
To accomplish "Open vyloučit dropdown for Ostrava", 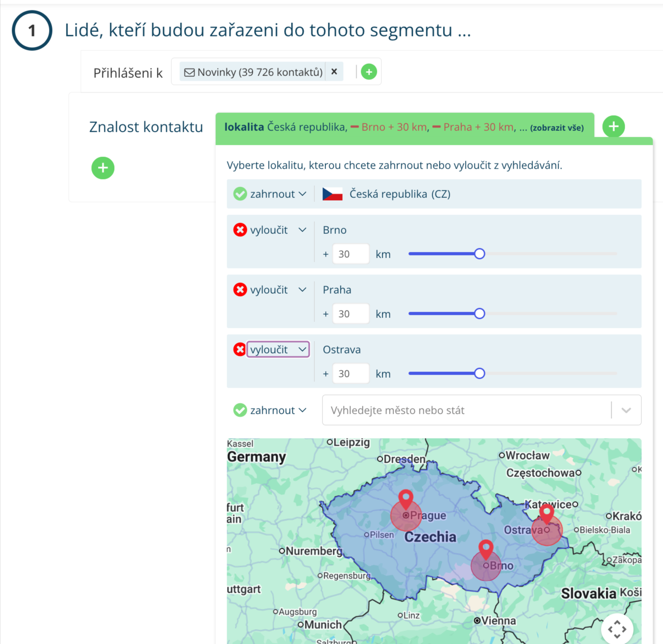I will (278, 349).
